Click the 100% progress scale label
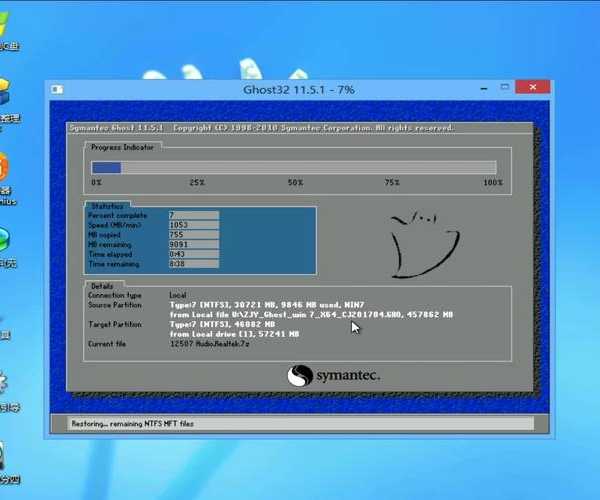The height and width of the screenshot is (500, 600). point(493,182)
